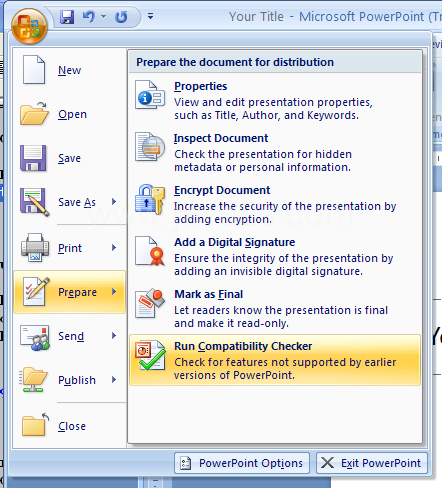
Task: Choose Inspect Document option
Action: (x=275, y=152)
